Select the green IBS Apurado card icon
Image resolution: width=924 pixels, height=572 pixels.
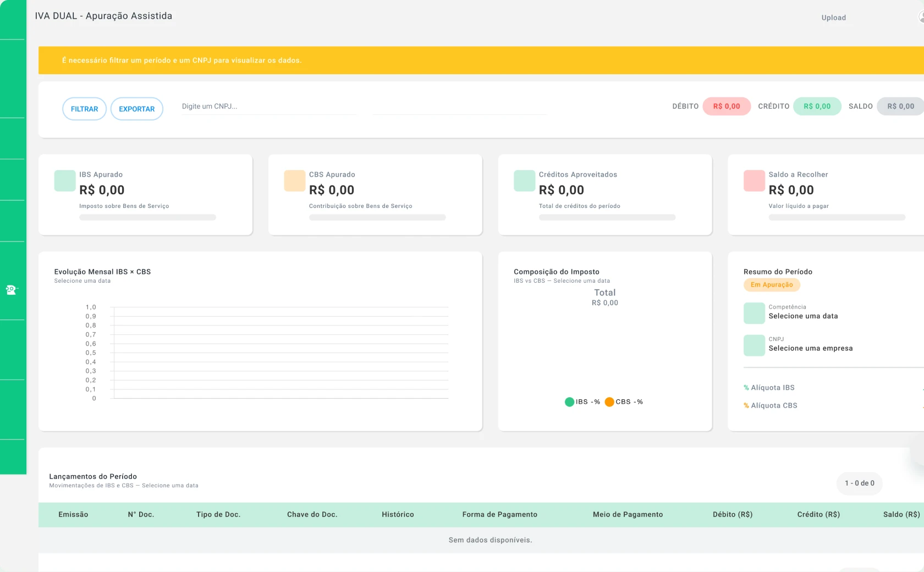(65, 180)
